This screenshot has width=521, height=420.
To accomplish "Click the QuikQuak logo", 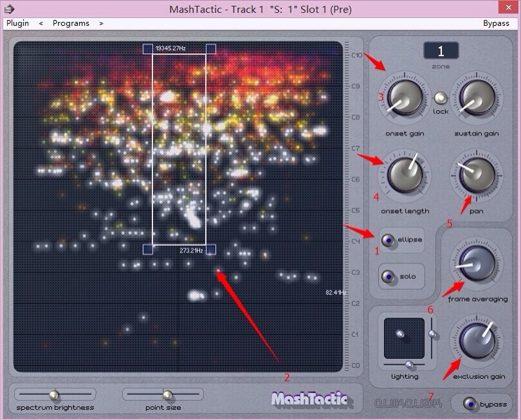I will pos(408,403).
